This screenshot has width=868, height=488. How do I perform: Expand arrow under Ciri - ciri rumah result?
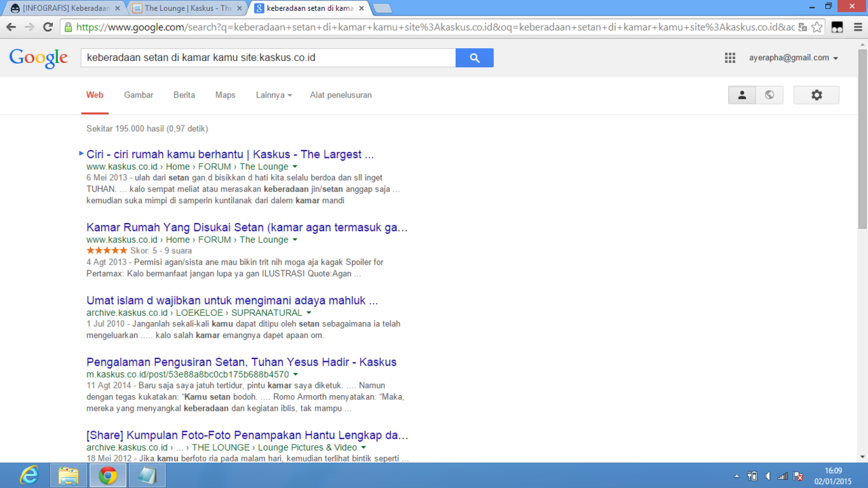(295, 167)
